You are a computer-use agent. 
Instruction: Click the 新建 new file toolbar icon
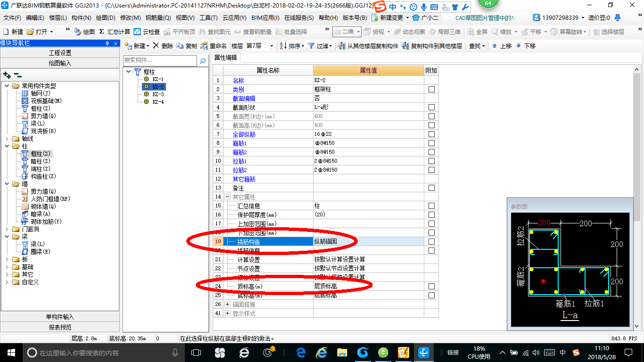(13, 32)
